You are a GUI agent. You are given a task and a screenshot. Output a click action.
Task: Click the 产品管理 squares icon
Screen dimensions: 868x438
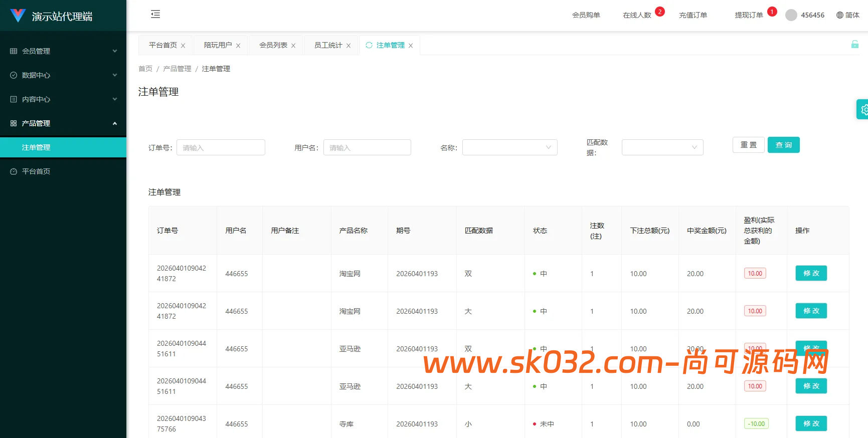click(x=14, y=123)
